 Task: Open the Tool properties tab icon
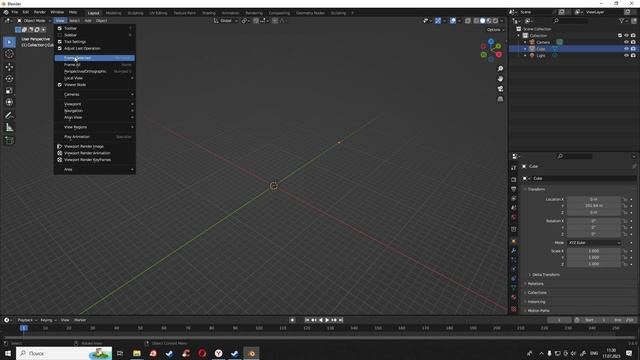click(513, 168)
